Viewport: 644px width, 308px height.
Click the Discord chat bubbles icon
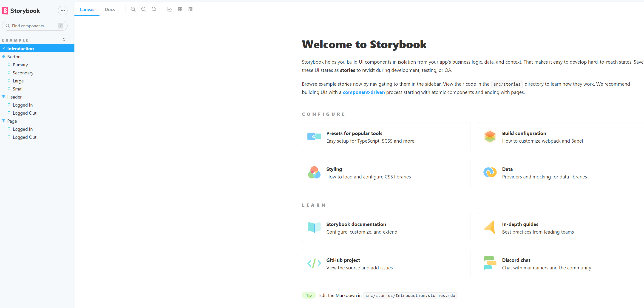point(490,263)
